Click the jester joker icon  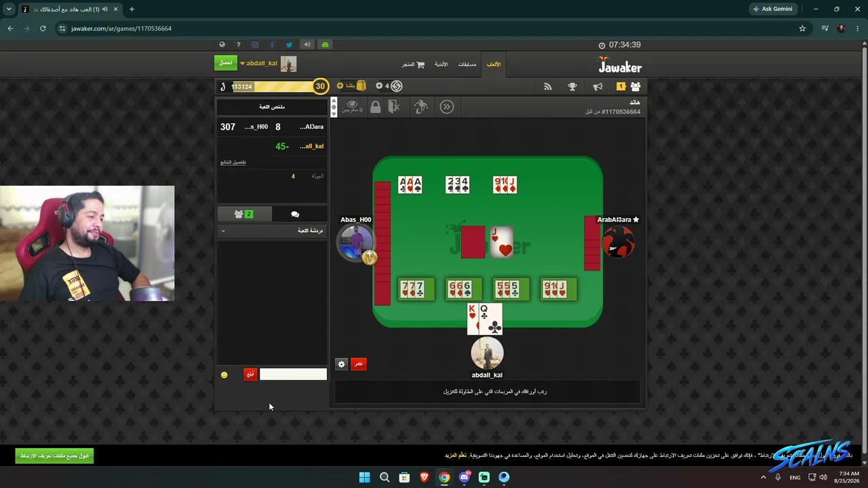click(421, 107)
